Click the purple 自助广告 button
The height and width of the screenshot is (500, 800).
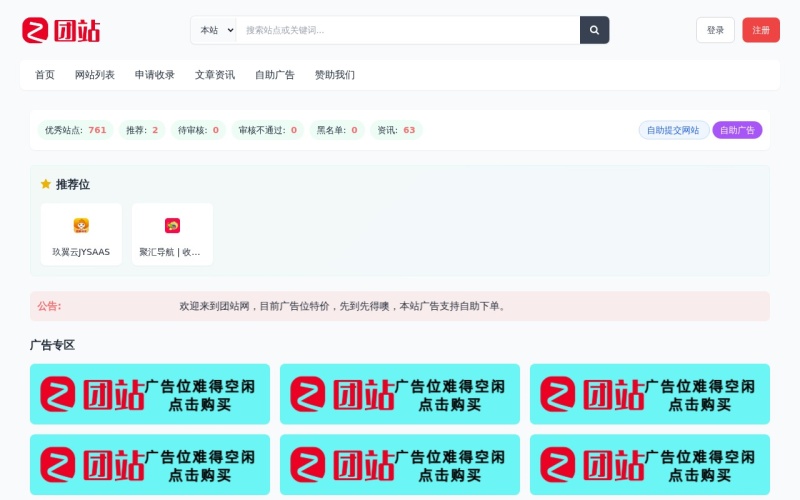tap(737, 130)
